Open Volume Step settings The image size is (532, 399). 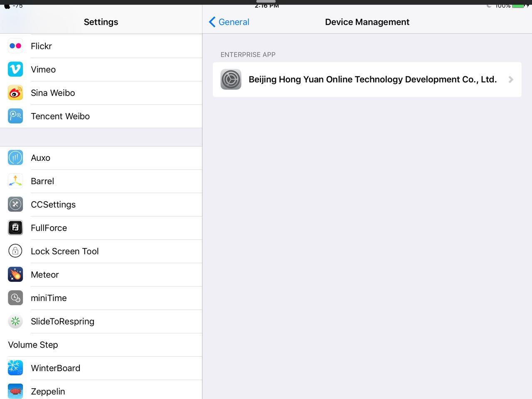tap(33, 345)
